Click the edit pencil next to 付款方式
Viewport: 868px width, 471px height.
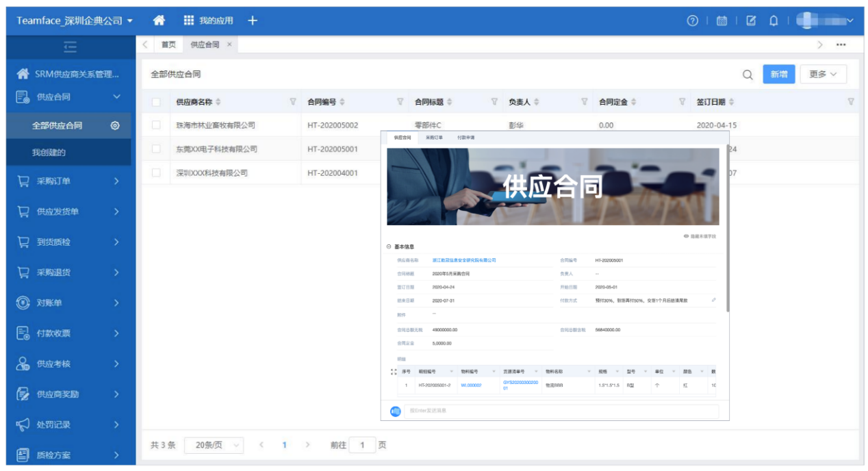tap(713, 299)
